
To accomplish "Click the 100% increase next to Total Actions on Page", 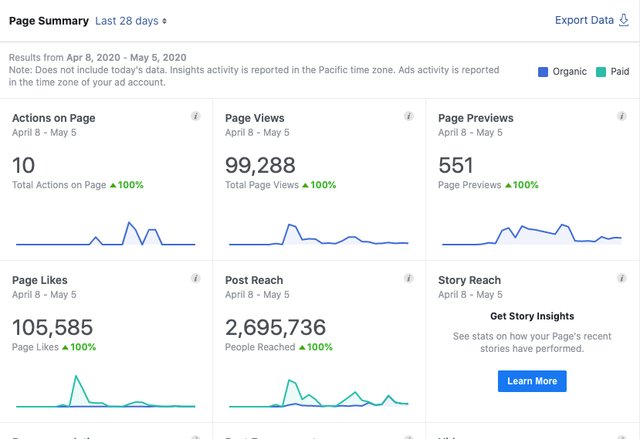I will click(127, 185).
